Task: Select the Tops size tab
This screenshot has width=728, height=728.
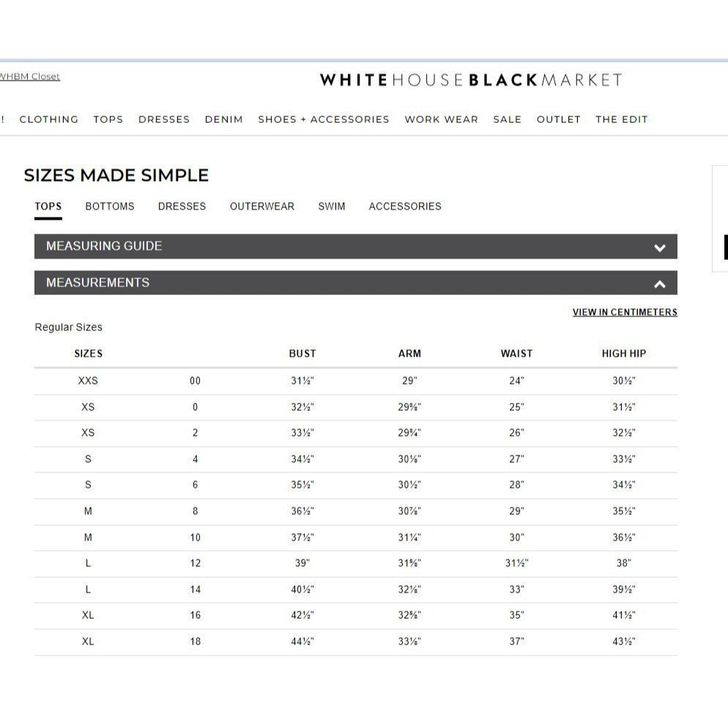Action: [48, 207]
